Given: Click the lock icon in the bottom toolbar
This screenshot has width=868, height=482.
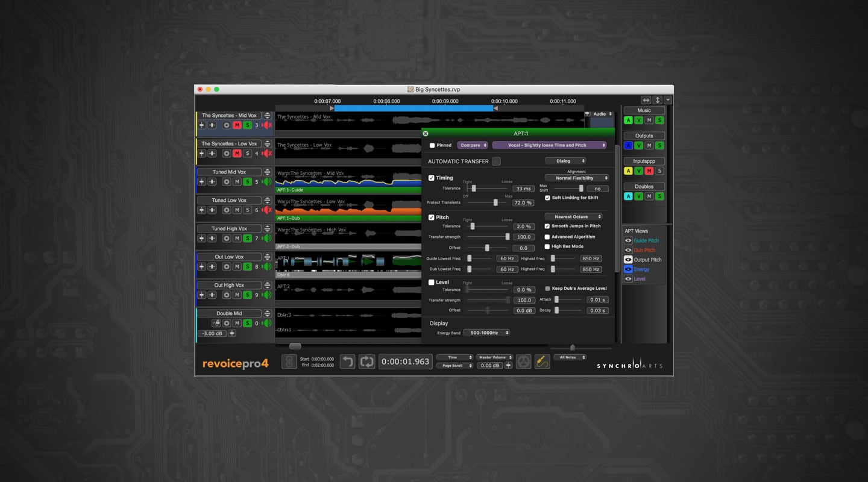Looking at the screenshot, I should pos(289,361).
